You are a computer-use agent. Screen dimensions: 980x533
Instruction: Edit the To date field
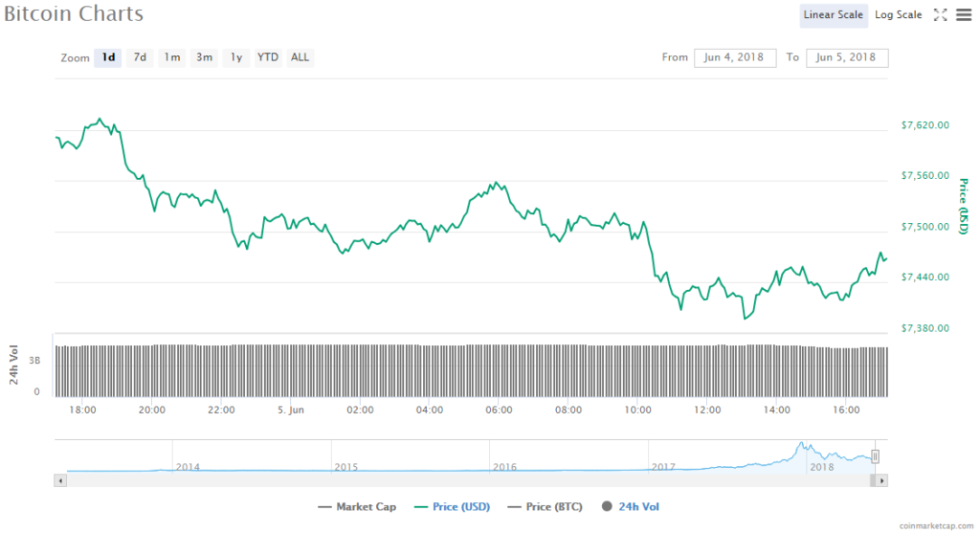tap(847, 57)
